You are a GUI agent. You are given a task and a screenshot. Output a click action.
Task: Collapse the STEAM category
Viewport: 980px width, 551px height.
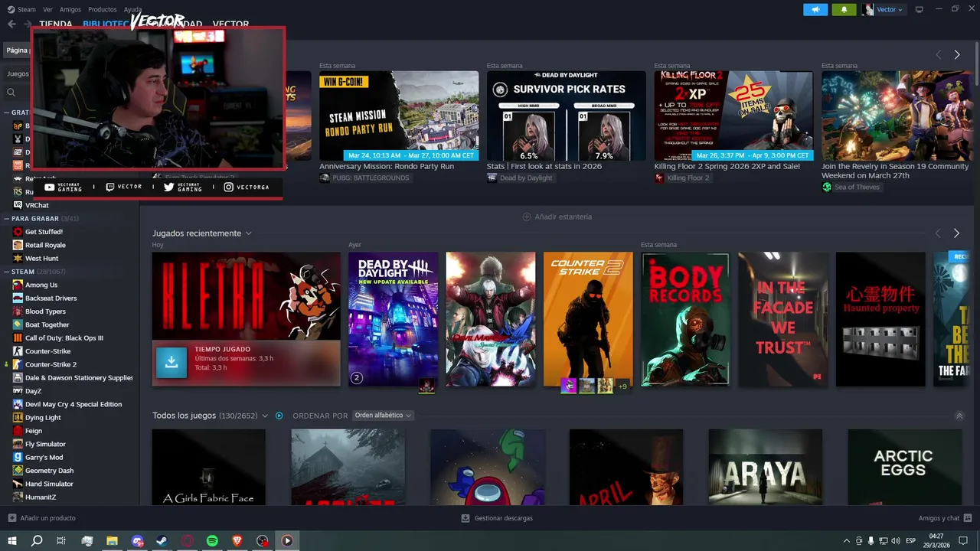click(x=6, y=272)
